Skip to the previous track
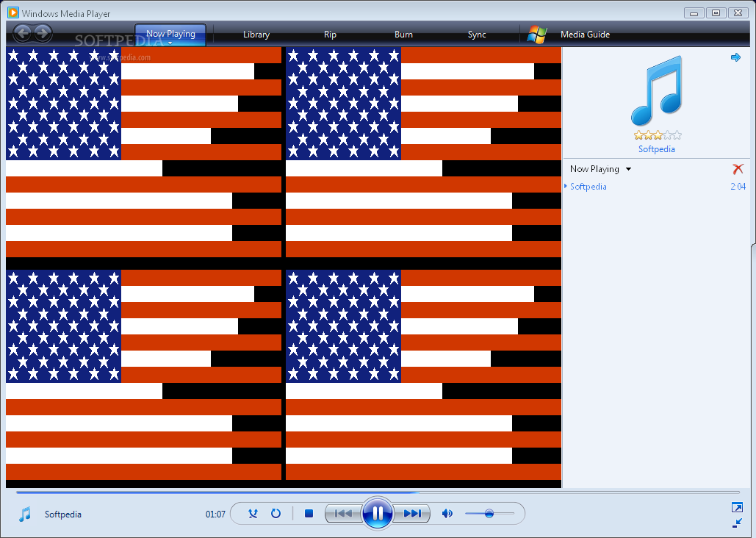756x538 pixels. click(x=344, y=514)
